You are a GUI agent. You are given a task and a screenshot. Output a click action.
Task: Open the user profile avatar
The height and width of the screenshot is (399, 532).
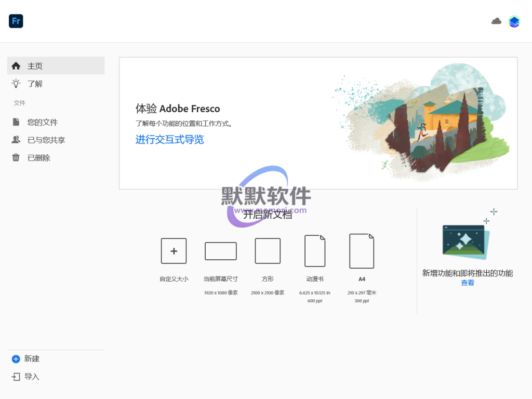[514, 21]
